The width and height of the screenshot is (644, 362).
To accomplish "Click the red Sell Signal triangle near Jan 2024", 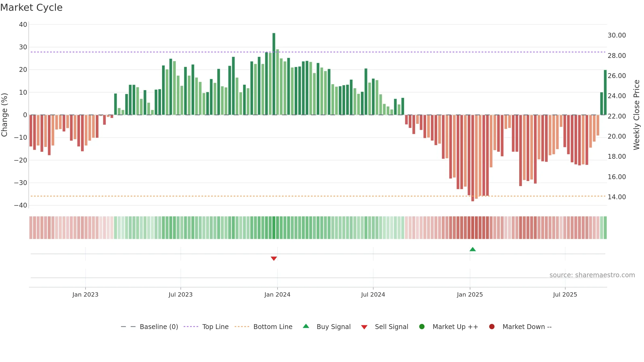I will pos(274,258).
